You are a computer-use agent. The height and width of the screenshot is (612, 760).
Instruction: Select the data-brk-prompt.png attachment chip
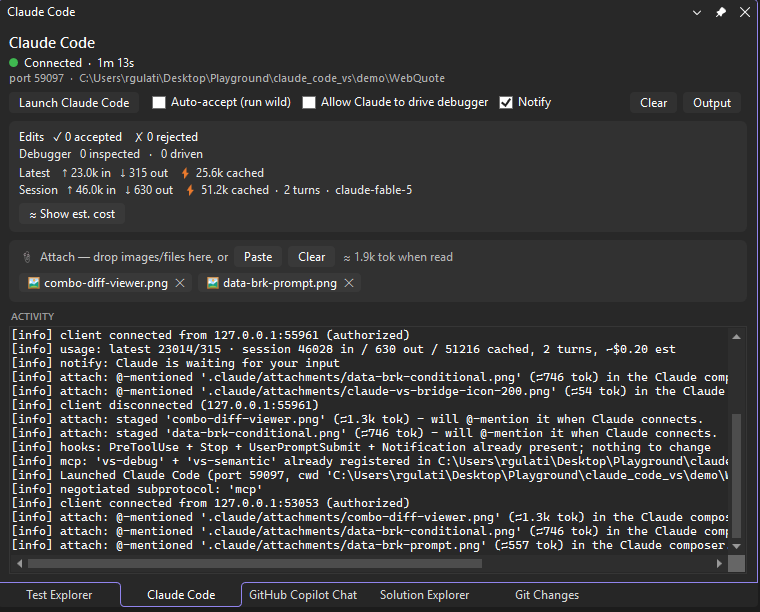tap(280, 283)
